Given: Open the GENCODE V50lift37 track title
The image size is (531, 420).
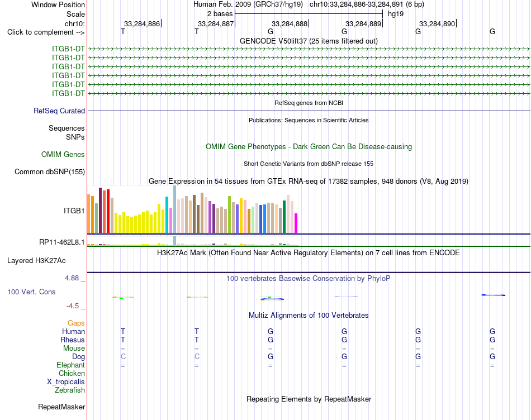Looking at the screenshot, I should point(309,41).
